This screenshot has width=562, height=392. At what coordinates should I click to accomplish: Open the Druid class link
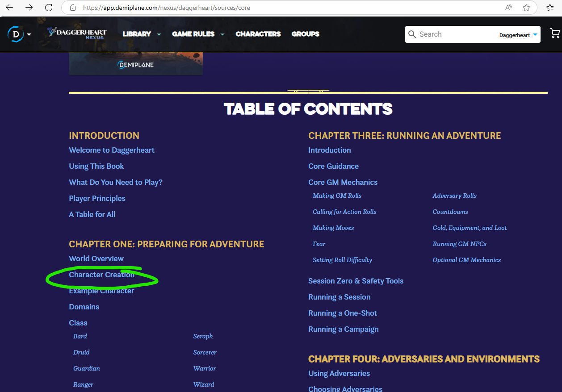pyautogui.click(x=81, y=352)
